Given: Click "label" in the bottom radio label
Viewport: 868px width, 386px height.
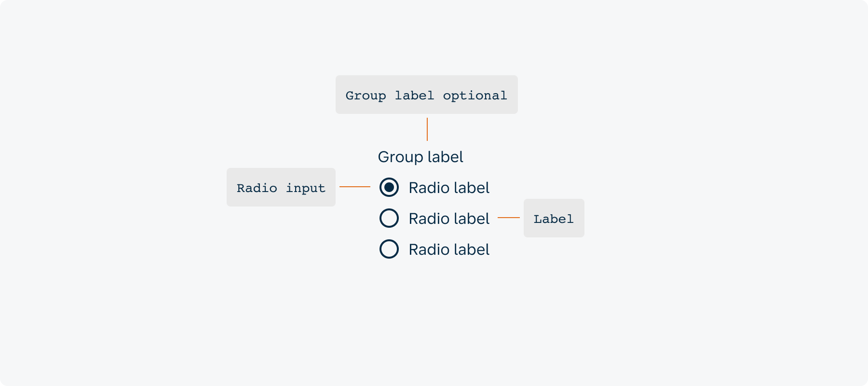Looking at the screenshot, I should tap(469, 249).
